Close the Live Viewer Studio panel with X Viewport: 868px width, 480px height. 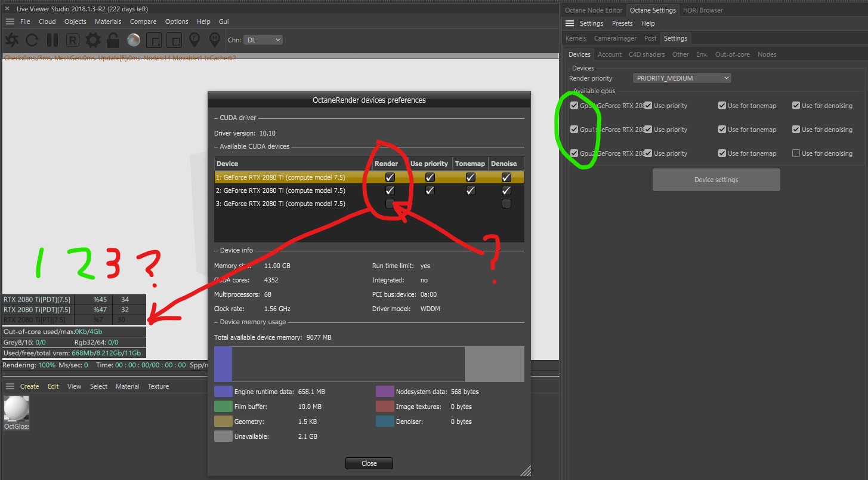7,9
